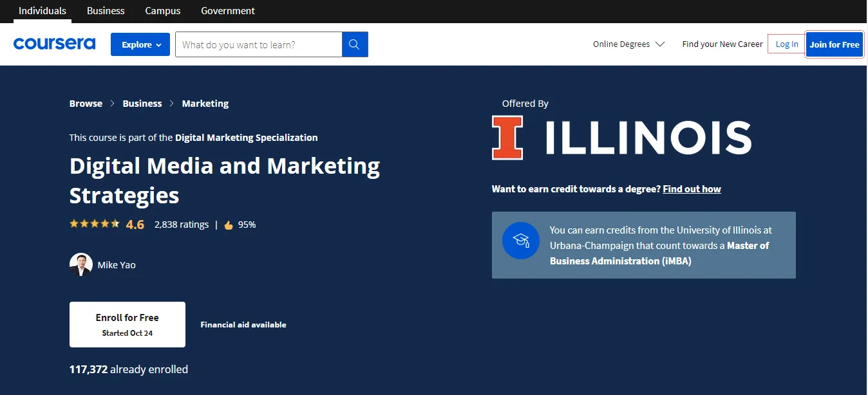The width and height of the screenshot is (868, 395).
Task: Click Financial aid available
Action: pyautogui.click(x=243, y=325)
